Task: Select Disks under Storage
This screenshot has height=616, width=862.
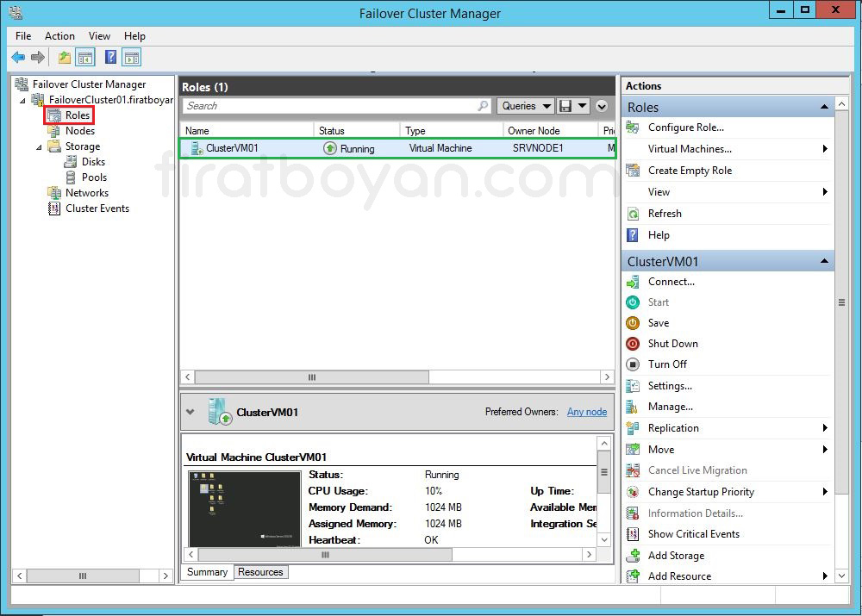Action: click(93, 162)
